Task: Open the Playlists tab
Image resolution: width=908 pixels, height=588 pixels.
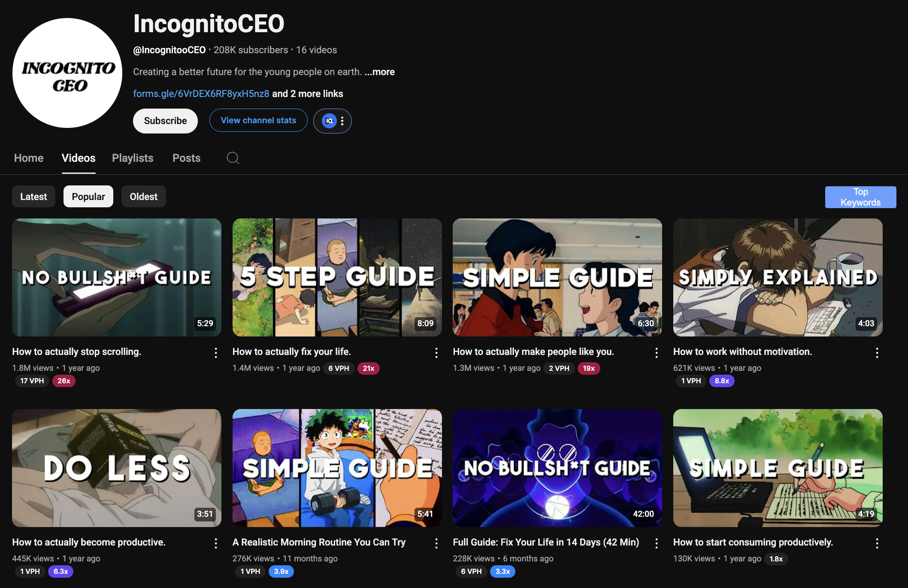Action: click(x=133, y=158)
